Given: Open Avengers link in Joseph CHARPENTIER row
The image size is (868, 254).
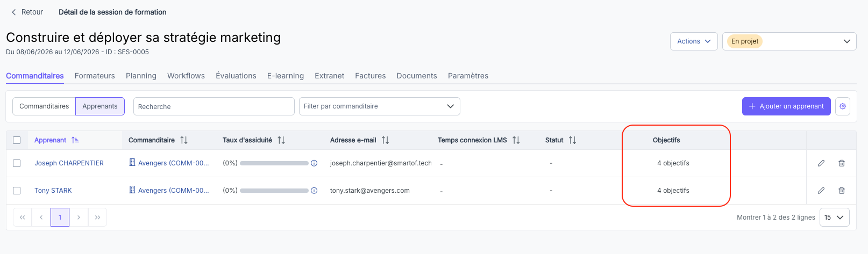Looking at the screenshot, I should pyautogui.click(x=174, y=163).
